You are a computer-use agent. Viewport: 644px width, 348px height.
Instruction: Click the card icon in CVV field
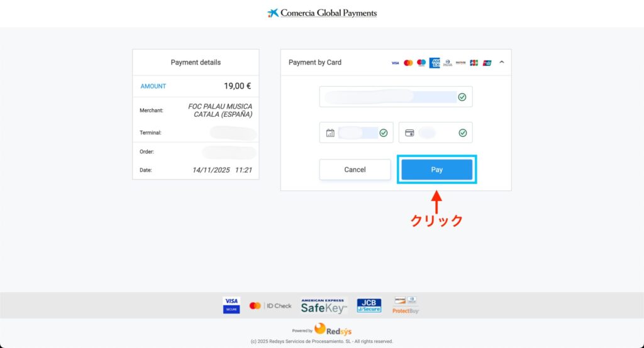coord(409,133)
